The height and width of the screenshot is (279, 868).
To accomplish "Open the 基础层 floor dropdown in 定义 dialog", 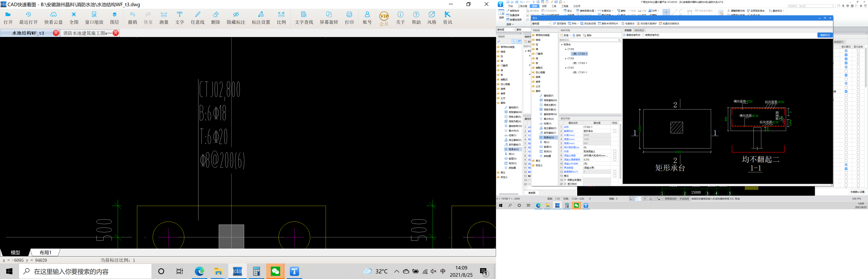I will click(x=541, y=24).
